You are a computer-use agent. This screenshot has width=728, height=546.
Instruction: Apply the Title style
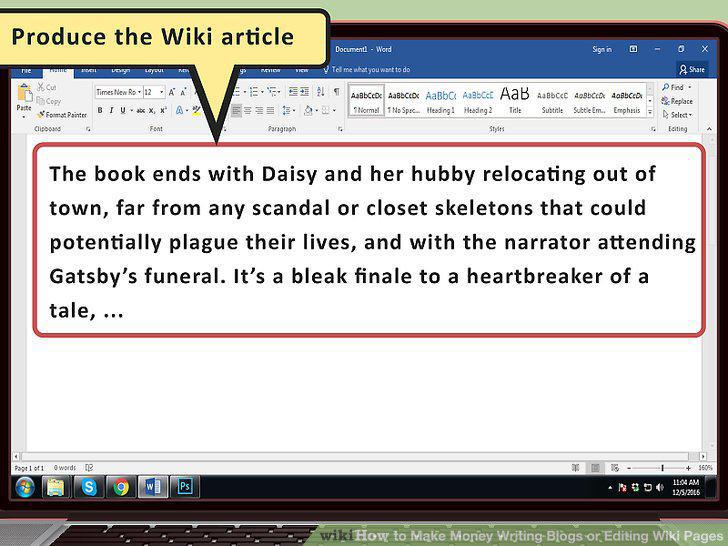(x=515, y=101)
